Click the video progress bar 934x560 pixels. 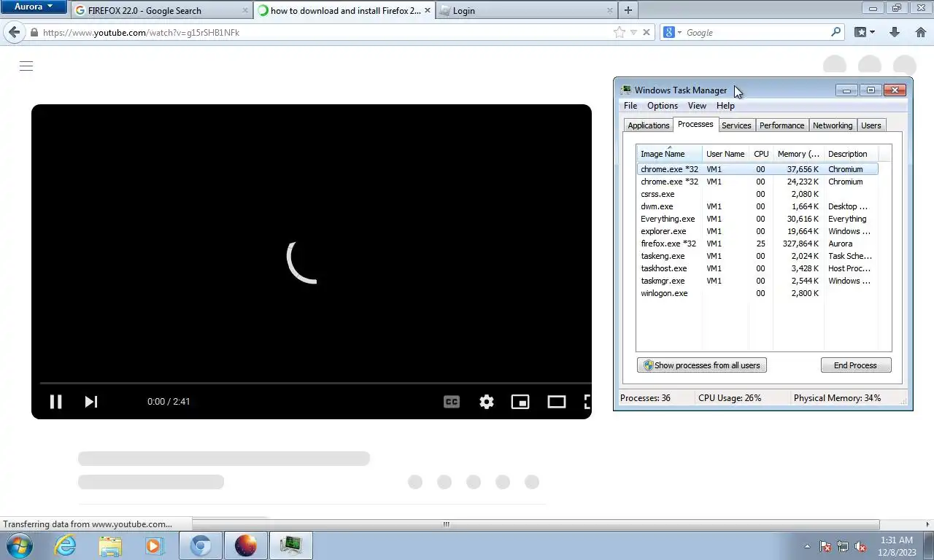(x=315, y=383)
